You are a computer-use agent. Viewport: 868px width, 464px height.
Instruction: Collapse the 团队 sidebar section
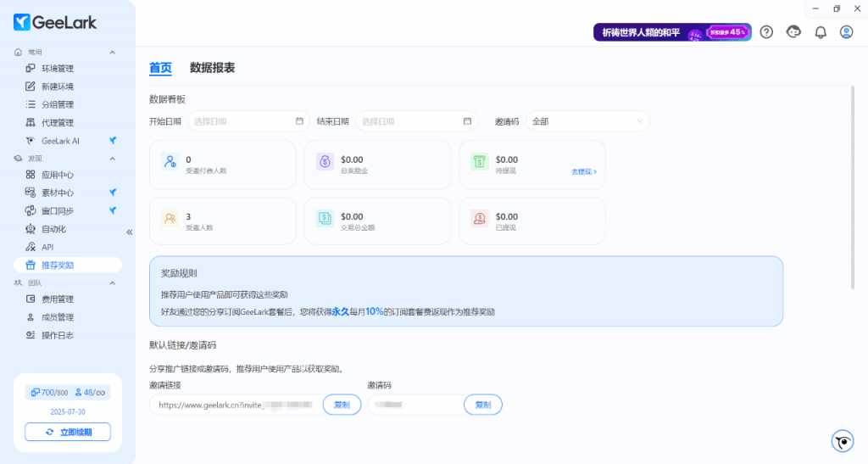[x=113, y=282]
